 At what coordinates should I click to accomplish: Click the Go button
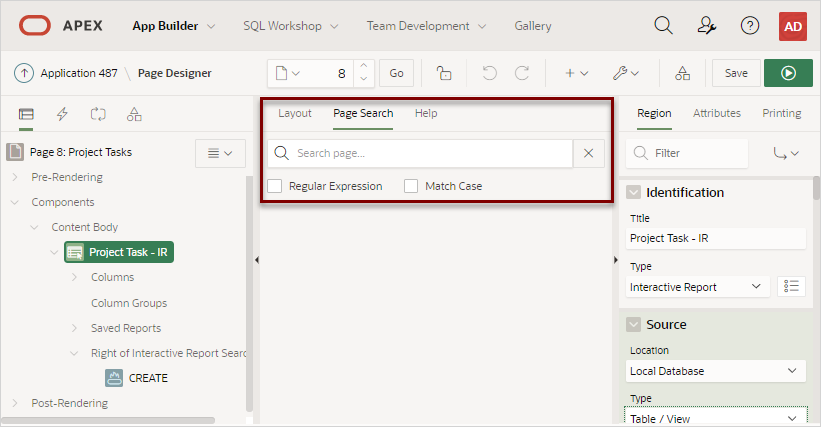click(396, 73)
